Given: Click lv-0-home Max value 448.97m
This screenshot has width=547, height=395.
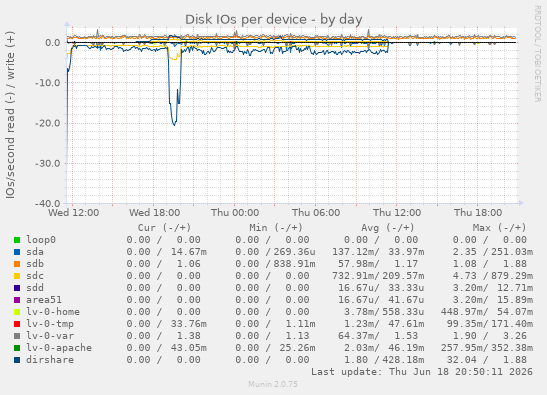Looking at the screenshot, I should 464,312.
